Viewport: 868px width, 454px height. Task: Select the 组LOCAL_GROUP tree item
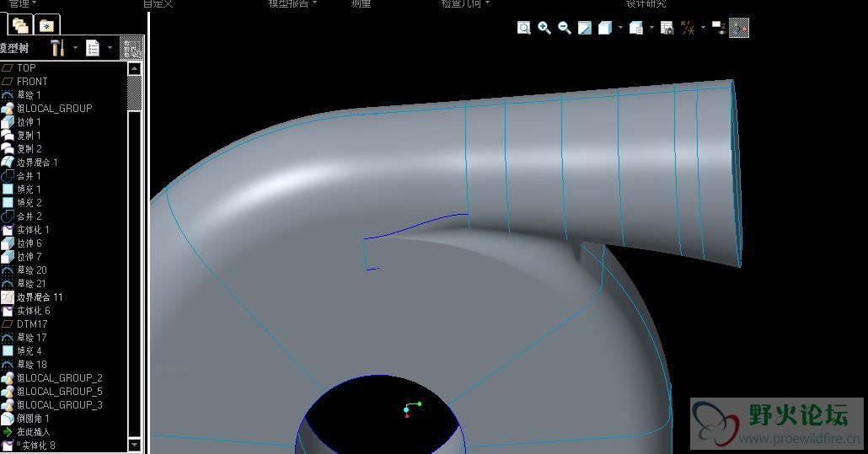click(x=47, y=108)
